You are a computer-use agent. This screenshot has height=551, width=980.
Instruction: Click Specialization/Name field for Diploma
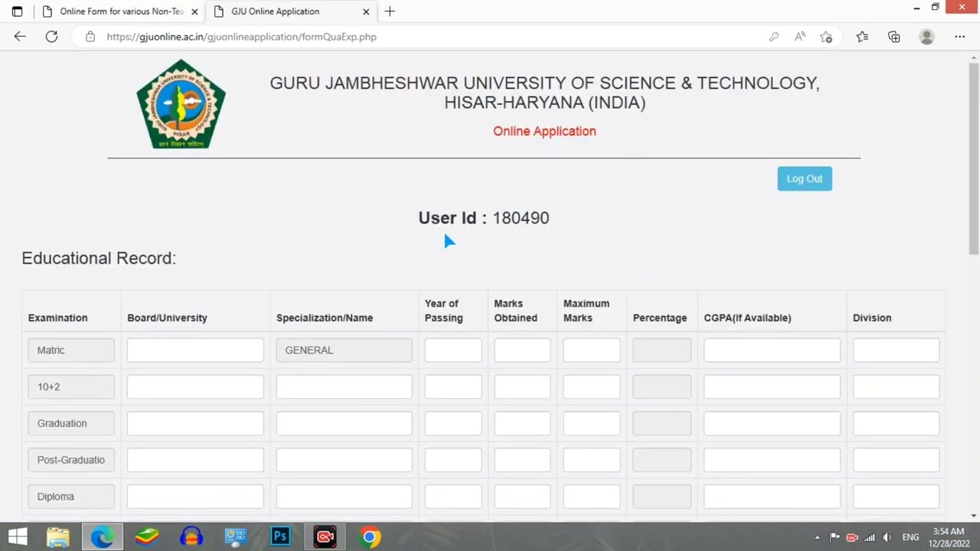pyautogui.click(x=344, y=497)
